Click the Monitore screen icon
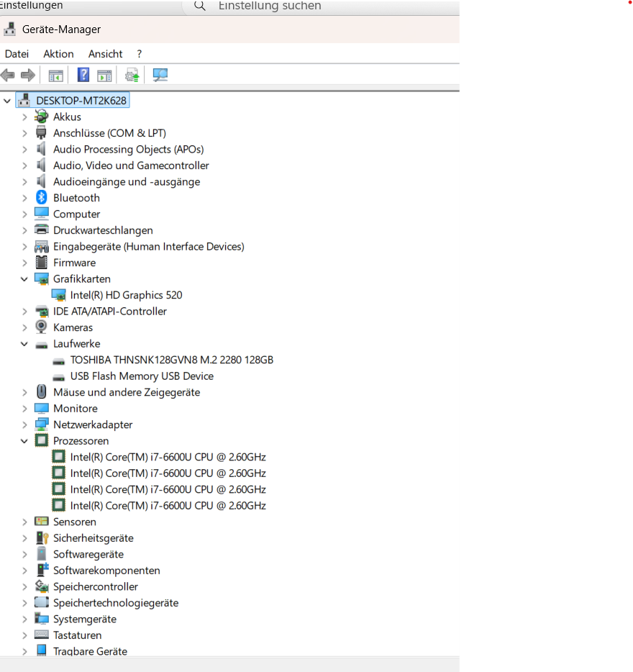 point(42,408)
